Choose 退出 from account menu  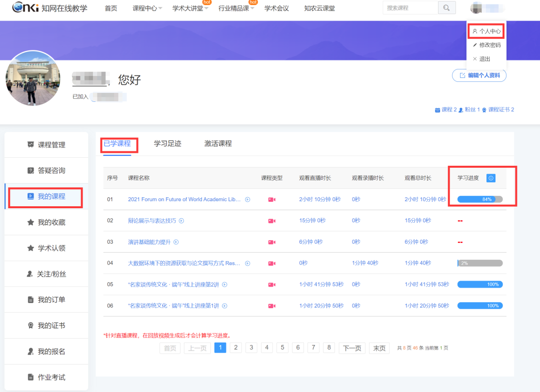click(481, 59)
